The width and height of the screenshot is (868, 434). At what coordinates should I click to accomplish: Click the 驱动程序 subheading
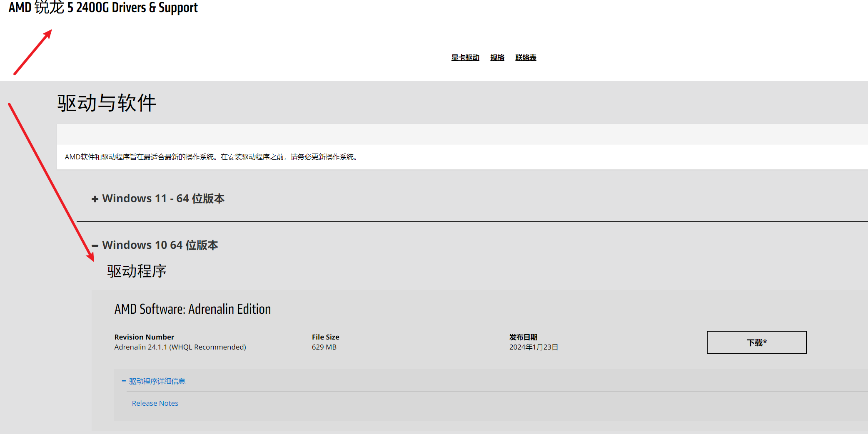click(x=137, y=271)
